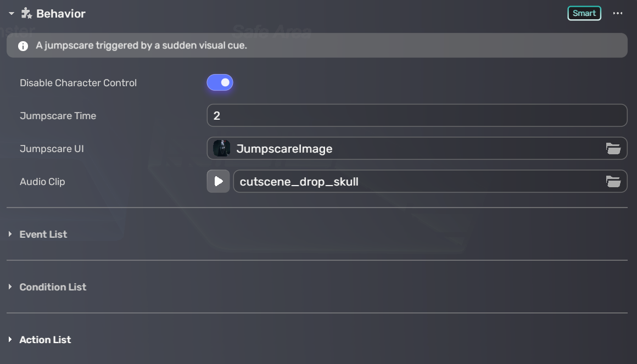Screen dimensions: 637x364
Task: Click the Jumpscare Time input field
Action: [417, 115]
